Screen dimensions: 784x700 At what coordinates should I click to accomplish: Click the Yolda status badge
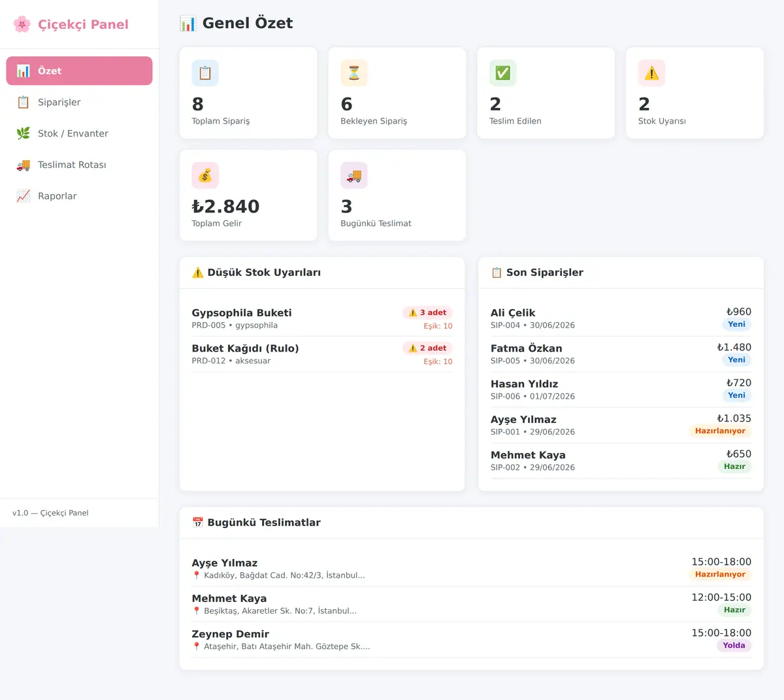click(734, 646)
